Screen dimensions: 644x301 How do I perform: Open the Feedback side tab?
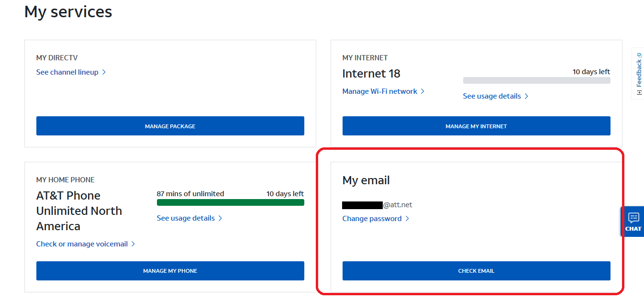(638, 74)
